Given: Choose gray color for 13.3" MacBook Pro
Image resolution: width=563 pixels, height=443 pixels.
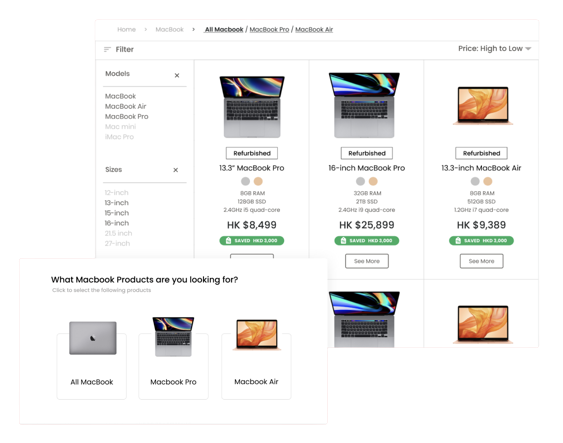Looking at the screenshot, I should (x=245, y=181).
